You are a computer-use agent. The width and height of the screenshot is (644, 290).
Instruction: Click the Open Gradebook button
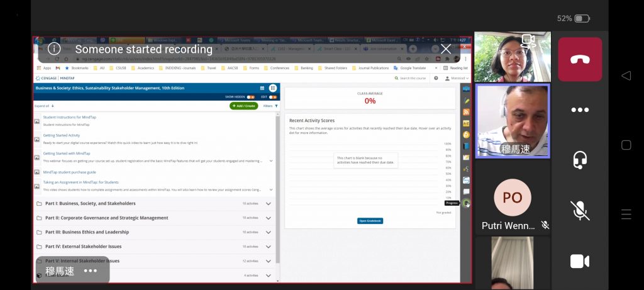click(370, 221)
